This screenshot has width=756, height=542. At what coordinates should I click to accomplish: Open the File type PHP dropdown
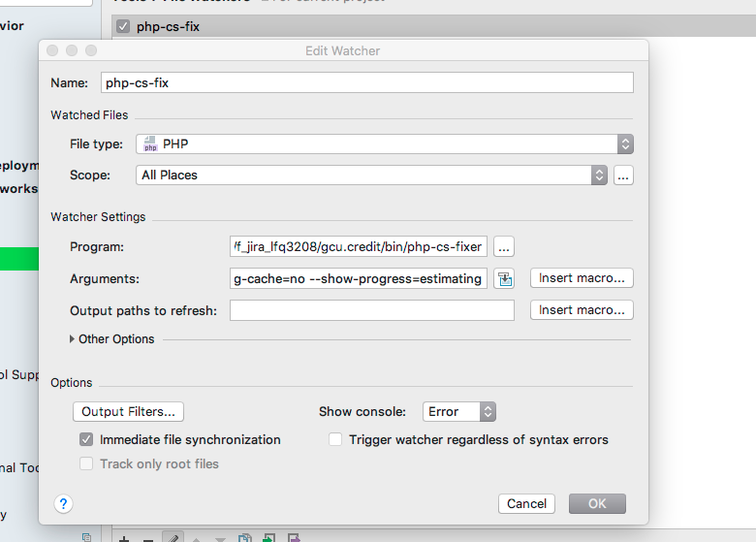(384, 143)
